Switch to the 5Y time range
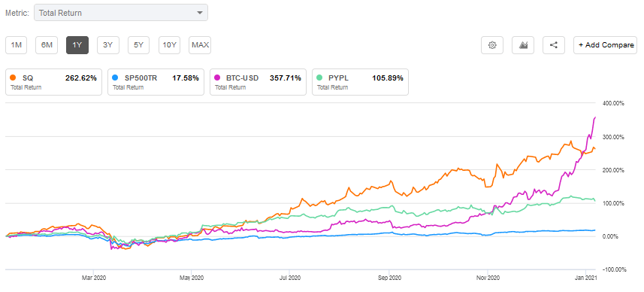 pyautogui.click(x=139, y=45)
